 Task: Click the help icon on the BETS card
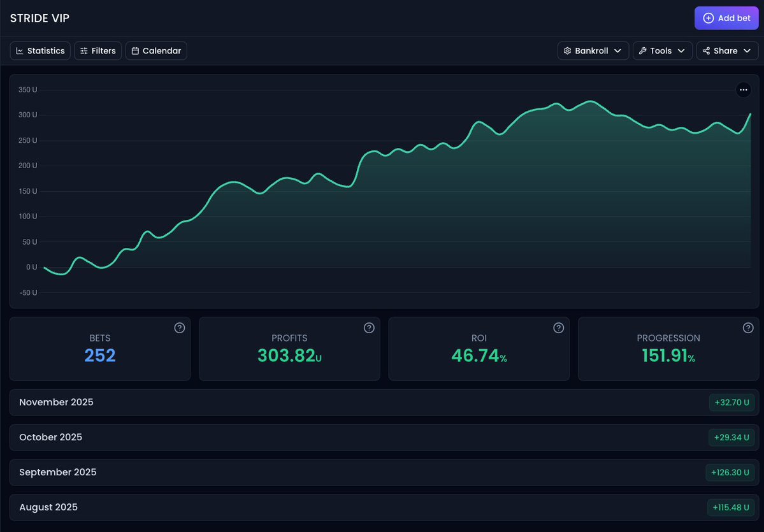tap(179, 327)
